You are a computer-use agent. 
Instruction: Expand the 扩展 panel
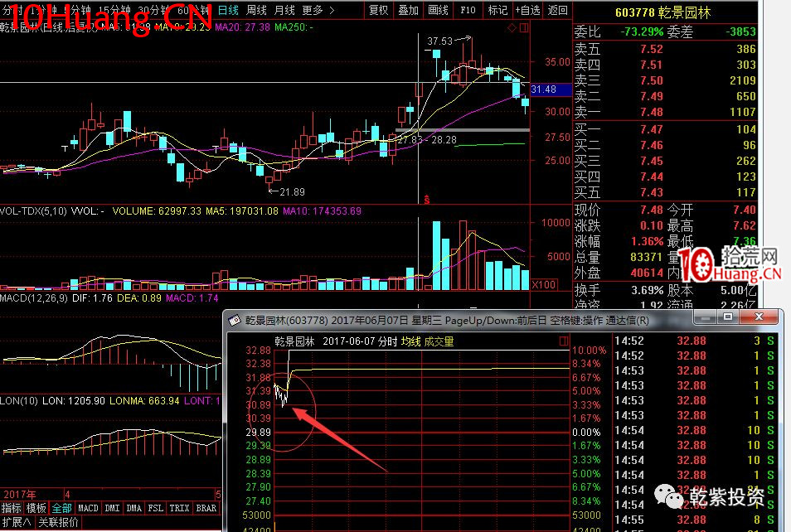pos(16,522)
